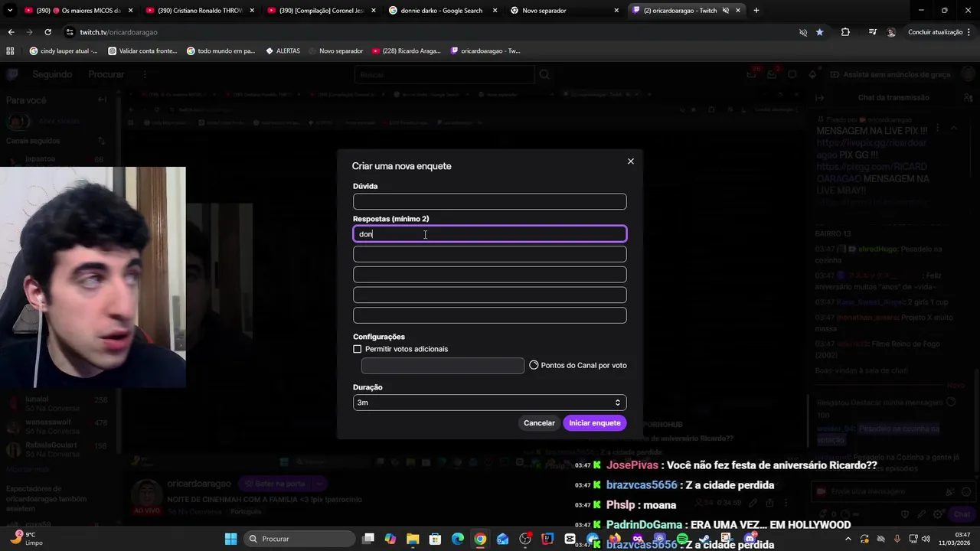Open Chrome extensions puzzle icon
This screenshot has height=551, width=980.
(845, 32)
